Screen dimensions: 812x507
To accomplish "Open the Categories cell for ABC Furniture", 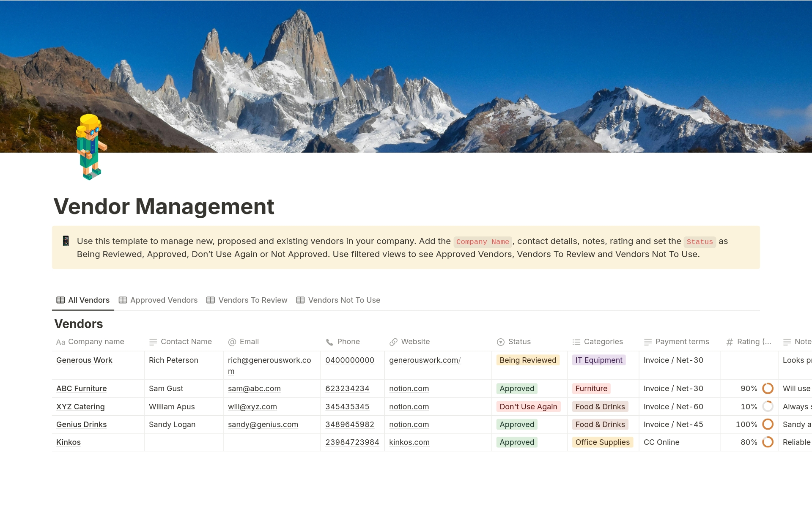I will point(591,388).
